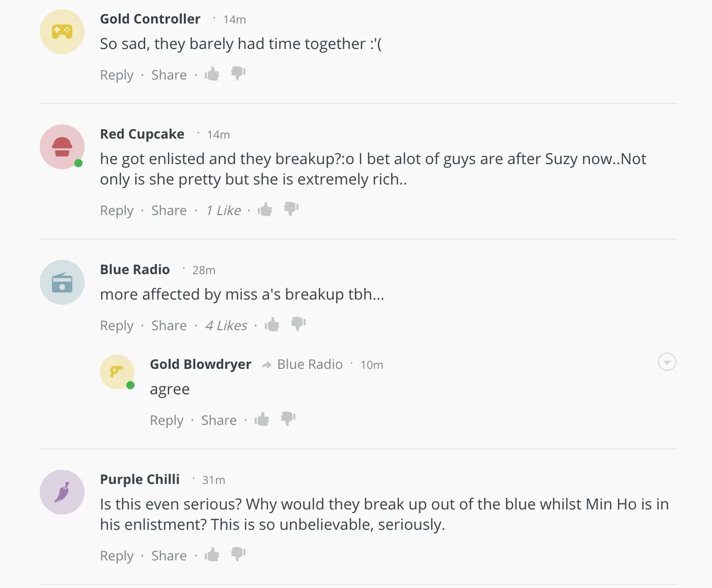The image size is (712, 588).
Task: Dislike Gold Controller's comment with thumbs down
Action: tap(238, 73)
